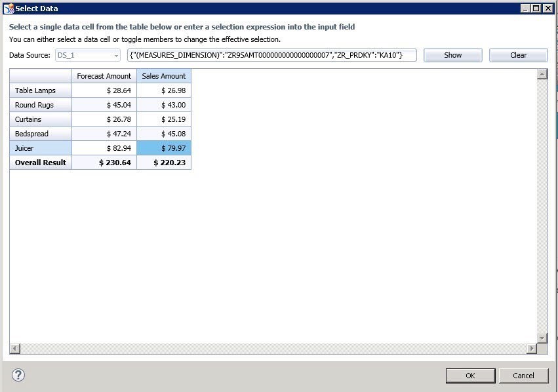Toggle the Sales Amount column header
558x392 pixels.
(x=164, y=76)
